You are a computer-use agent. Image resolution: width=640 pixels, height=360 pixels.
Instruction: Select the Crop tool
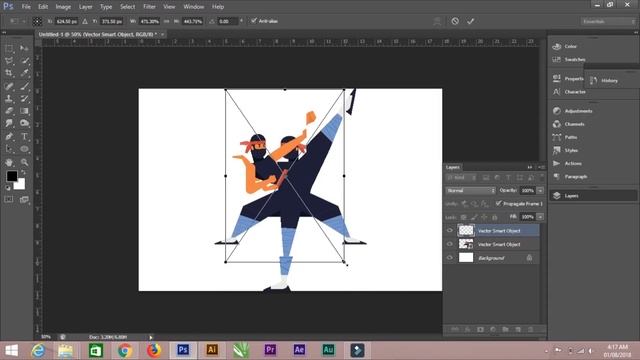pyautogui.click(x=9, y=73)
